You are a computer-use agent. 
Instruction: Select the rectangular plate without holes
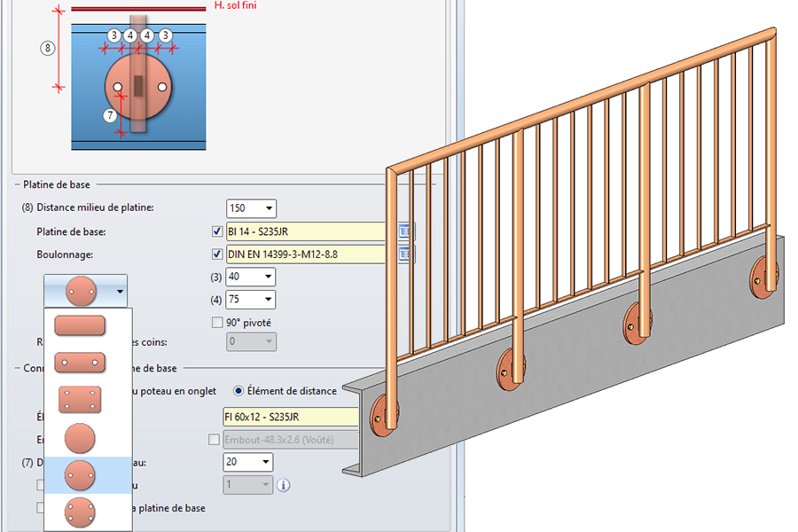tap(80, 325)
